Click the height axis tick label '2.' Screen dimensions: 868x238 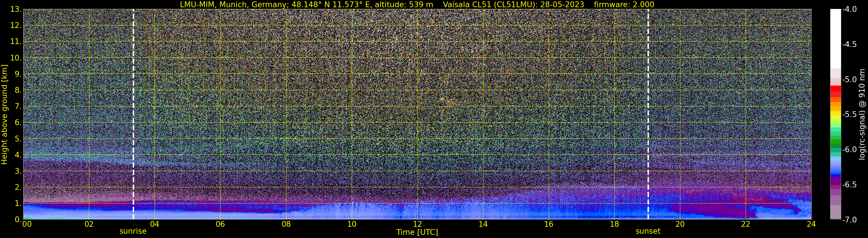[18, 187]
